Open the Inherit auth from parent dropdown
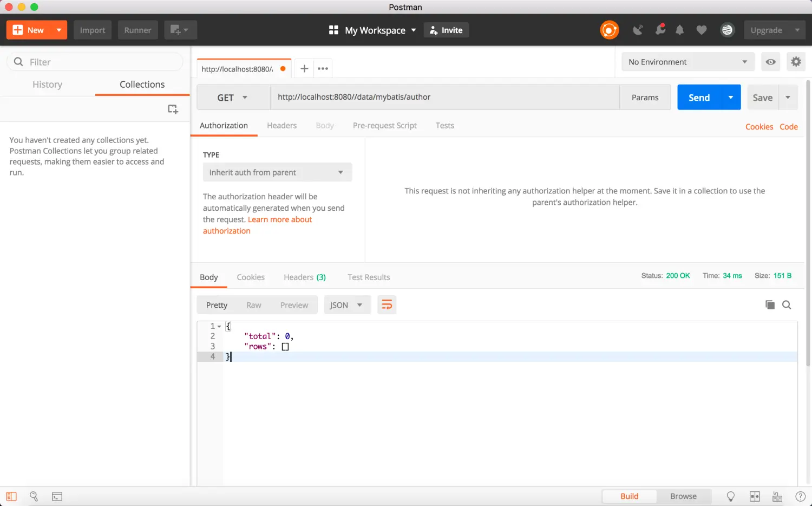Viewport: 812px width, 506px height. tap(277, 172)
